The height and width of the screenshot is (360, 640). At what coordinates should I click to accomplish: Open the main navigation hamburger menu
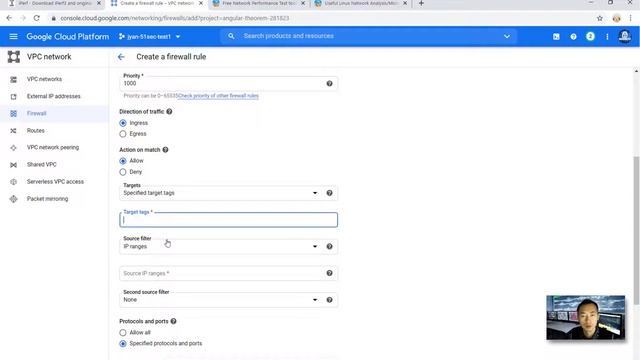pos(13,36)
